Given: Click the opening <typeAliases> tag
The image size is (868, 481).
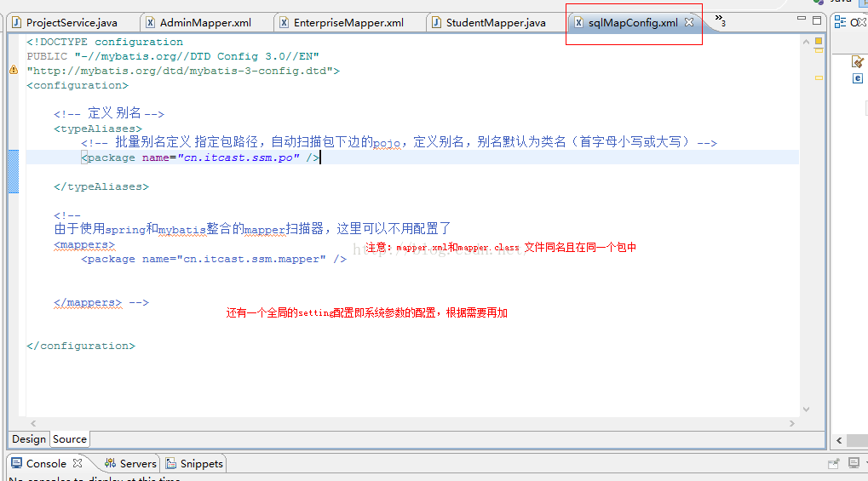Looking at the screenshot, I should 98,129.
